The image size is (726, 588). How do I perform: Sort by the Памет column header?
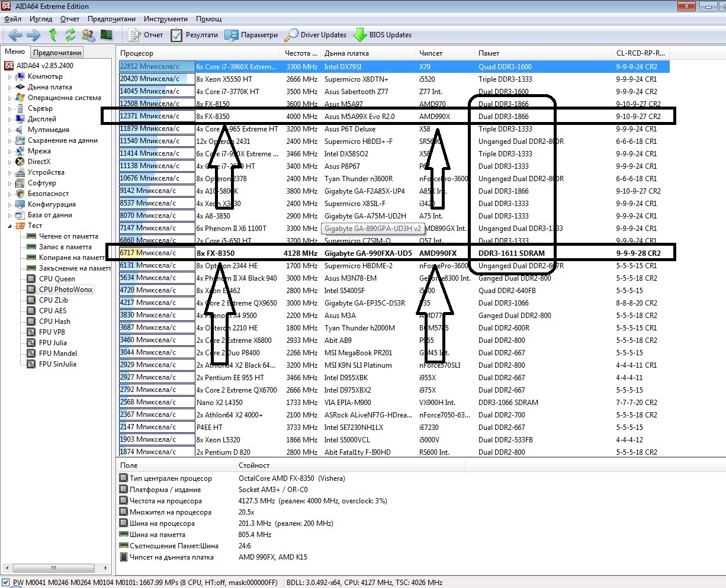(x=544, y=53)
